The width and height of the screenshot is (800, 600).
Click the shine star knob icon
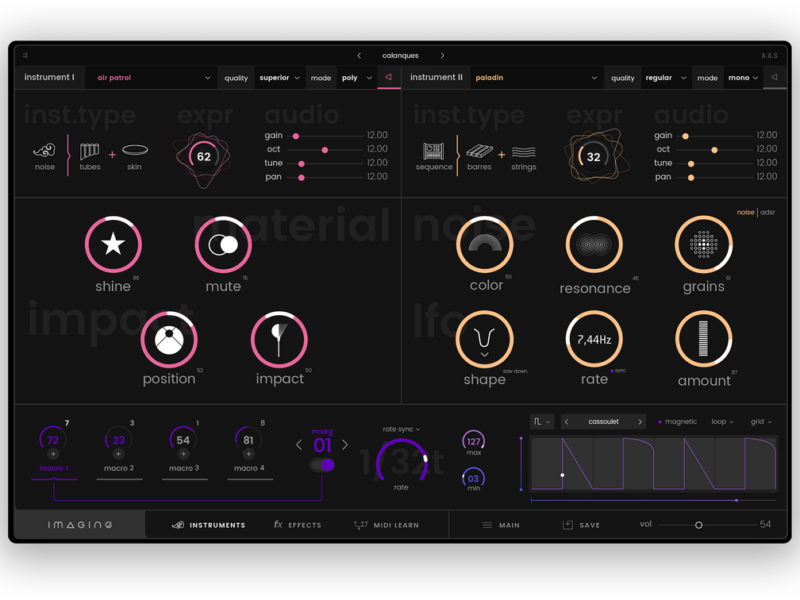click(x=113, y=244)
